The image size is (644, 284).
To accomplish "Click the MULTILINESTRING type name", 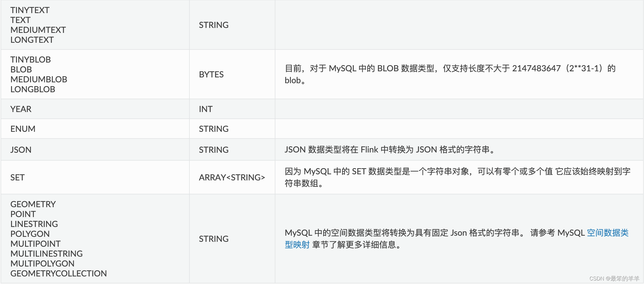I will [x=47, y=254].
